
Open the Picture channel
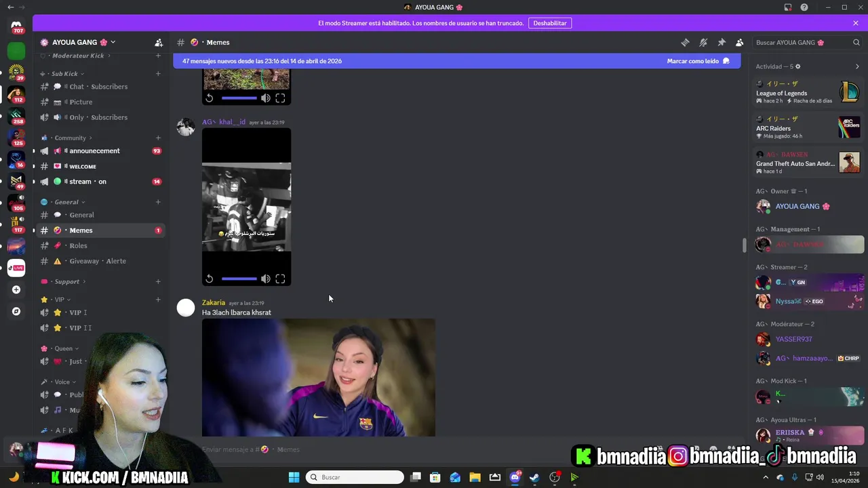tap(100, 102)
